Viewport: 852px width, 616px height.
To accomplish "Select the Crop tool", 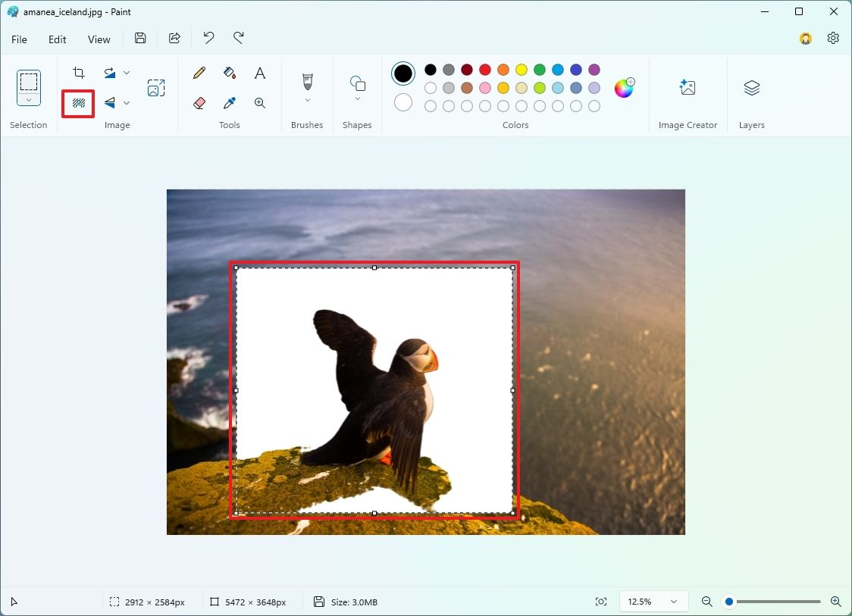I will click(78, 72).
